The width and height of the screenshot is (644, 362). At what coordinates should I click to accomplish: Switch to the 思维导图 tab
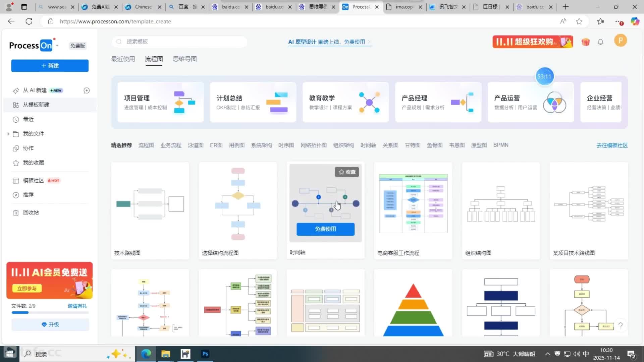(184, 59)
